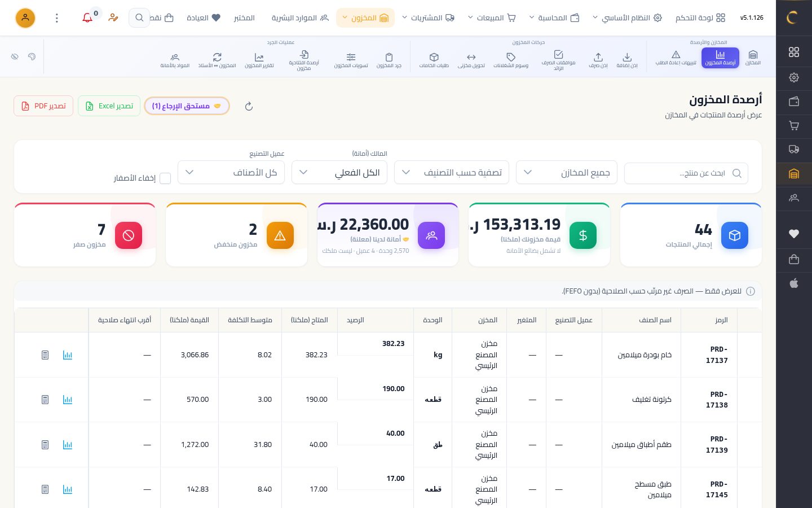Click the تصدير PDF button
This screenshot has height=508, width=812.
coord(43,106)
